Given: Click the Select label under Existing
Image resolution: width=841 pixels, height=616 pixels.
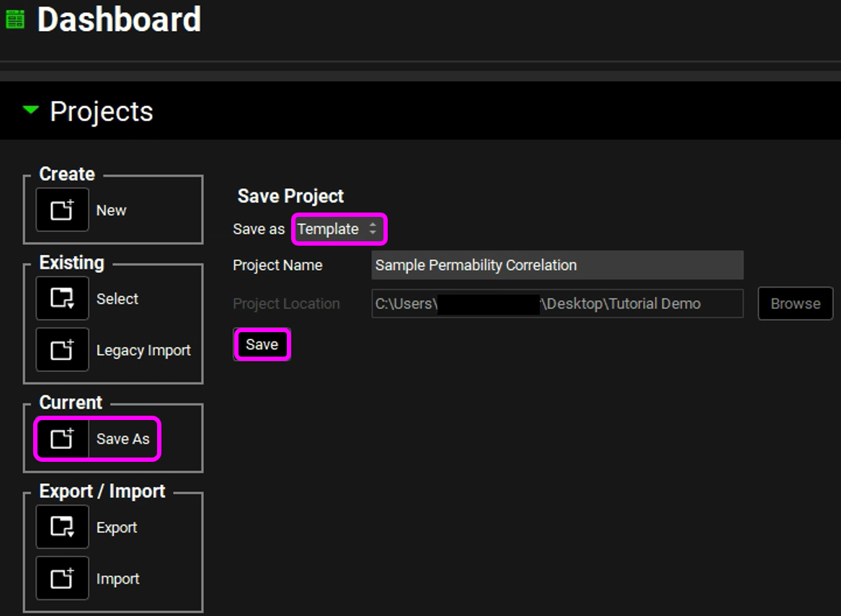Looking at the screenshot, I should [x=117, y=299].
